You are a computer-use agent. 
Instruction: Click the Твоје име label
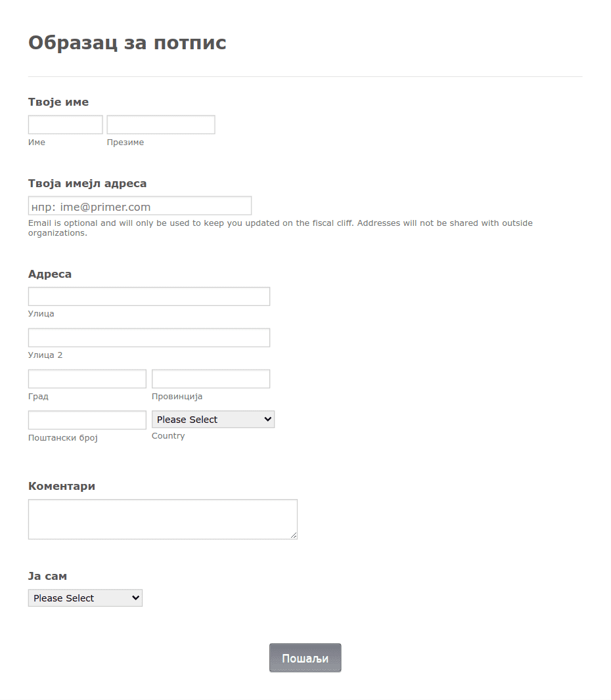(58, 102)
